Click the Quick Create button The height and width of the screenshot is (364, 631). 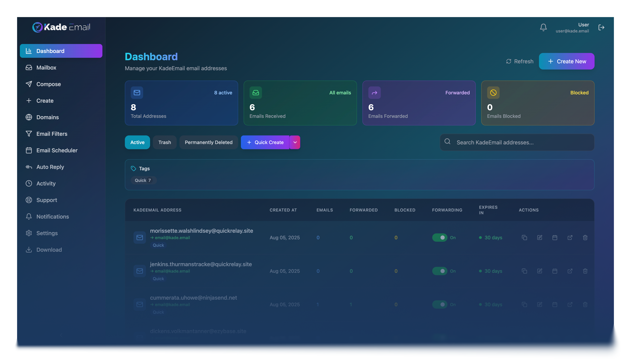tap(265, 142)
